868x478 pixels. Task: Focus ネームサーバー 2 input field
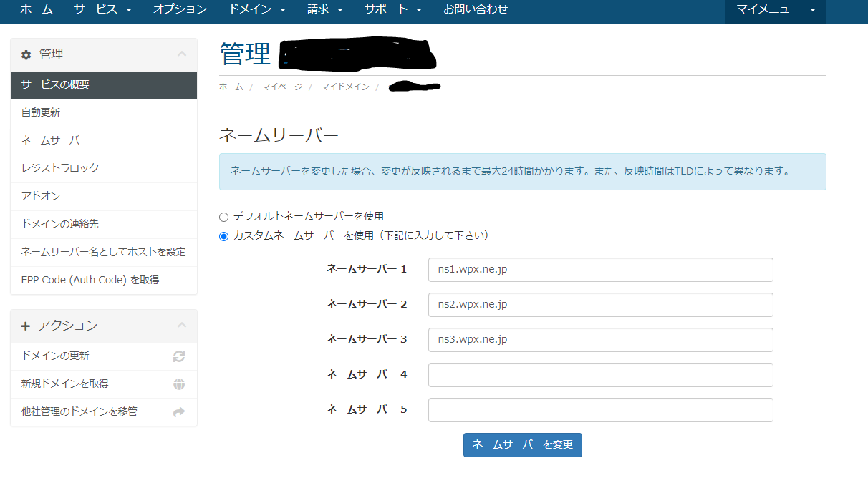[601, 305]
